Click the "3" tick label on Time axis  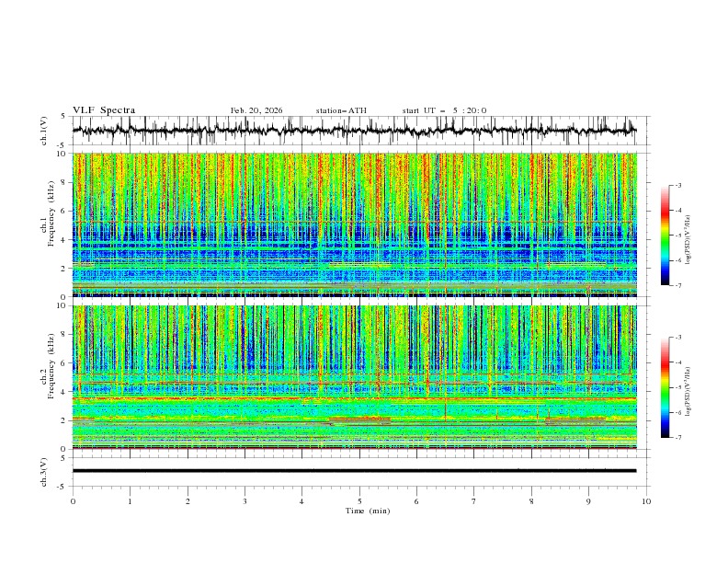[x=245, y=501]
